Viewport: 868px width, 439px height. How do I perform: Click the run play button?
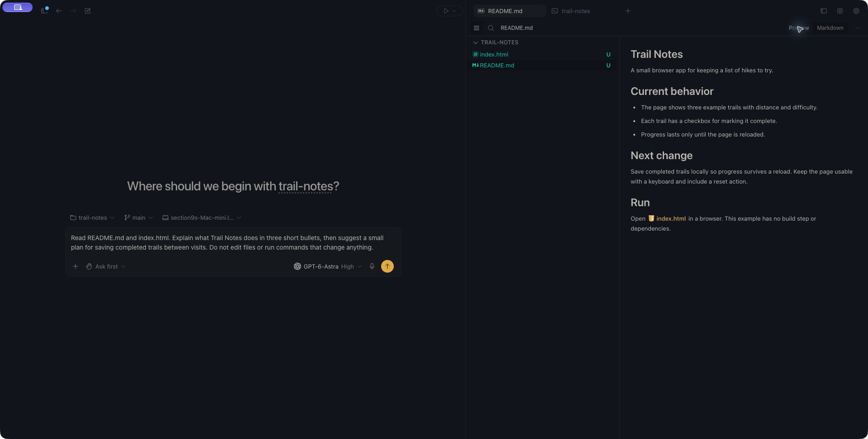click(x=446, y=11)
